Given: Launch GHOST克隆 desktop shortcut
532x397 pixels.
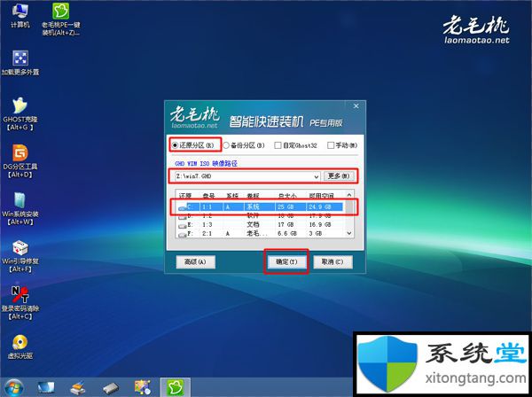Looking at the screenshot, I should tap(20, 114).
